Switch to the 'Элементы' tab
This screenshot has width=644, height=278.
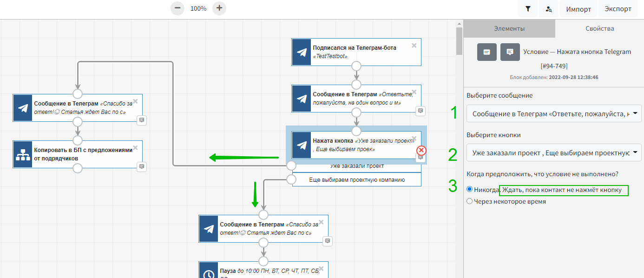pos(509,28)
